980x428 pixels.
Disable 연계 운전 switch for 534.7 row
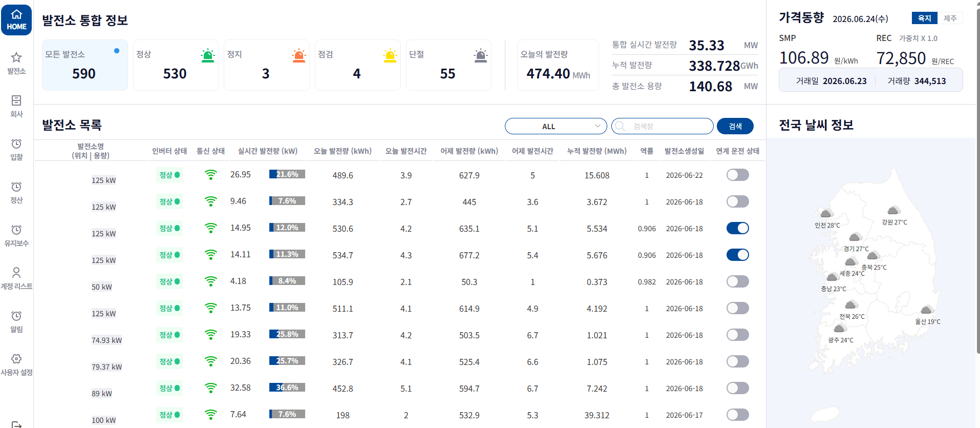[x=737, y=255]
